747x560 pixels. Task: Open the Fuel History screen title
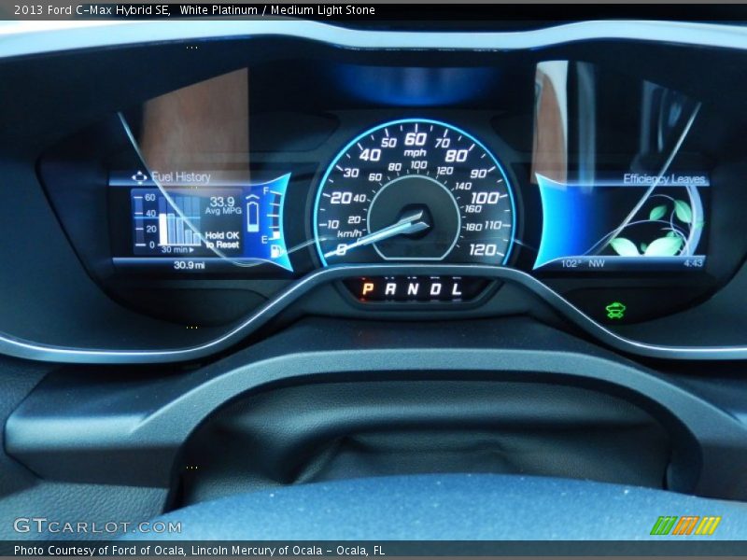pos(181,176)
